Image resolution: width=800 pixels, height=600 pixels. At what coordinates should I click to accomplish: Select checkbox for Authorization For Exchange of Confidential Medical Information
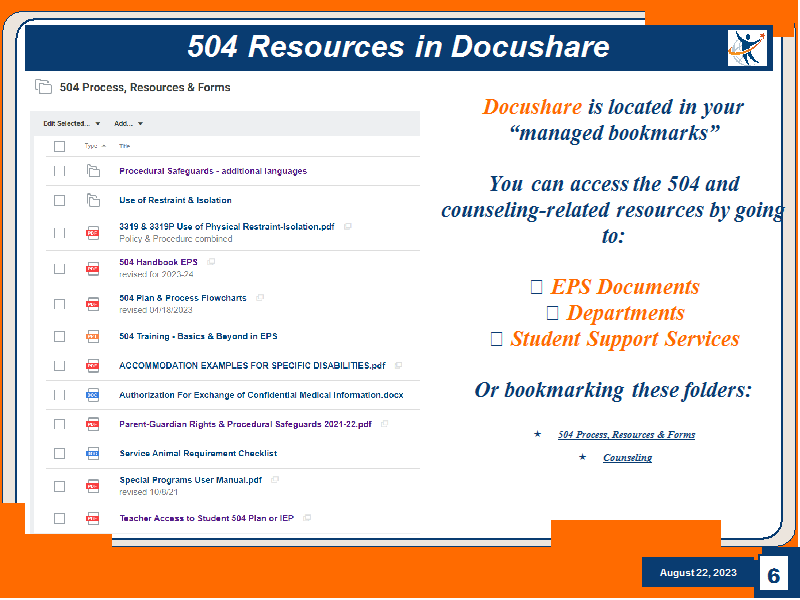coord(59,395)
